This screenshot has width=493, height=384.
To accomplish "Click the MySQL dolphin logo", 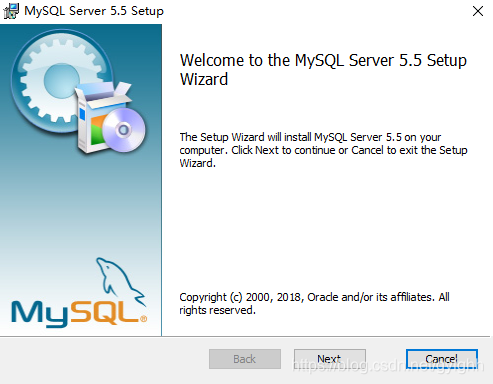I will click(x=79, y=293).
